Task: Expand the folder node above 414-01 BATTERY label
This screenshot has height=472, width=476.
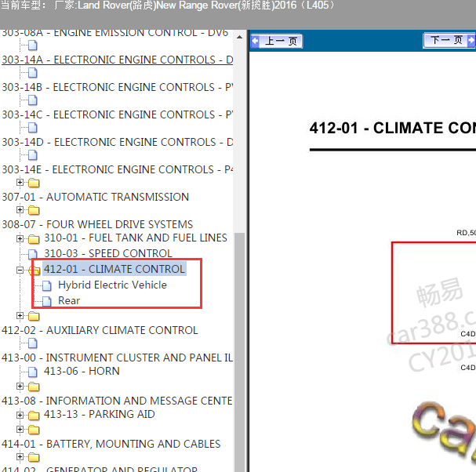Action: click(x=20, y=429)
